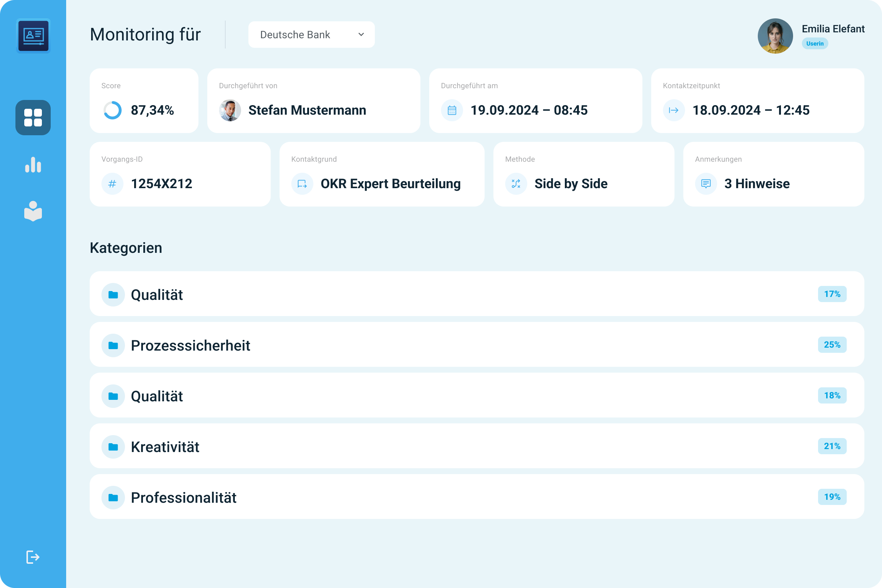Click the hash icon beside Vorgangs-ID
The height and width of the screenshot is (588, 882).
click(112, 184)
